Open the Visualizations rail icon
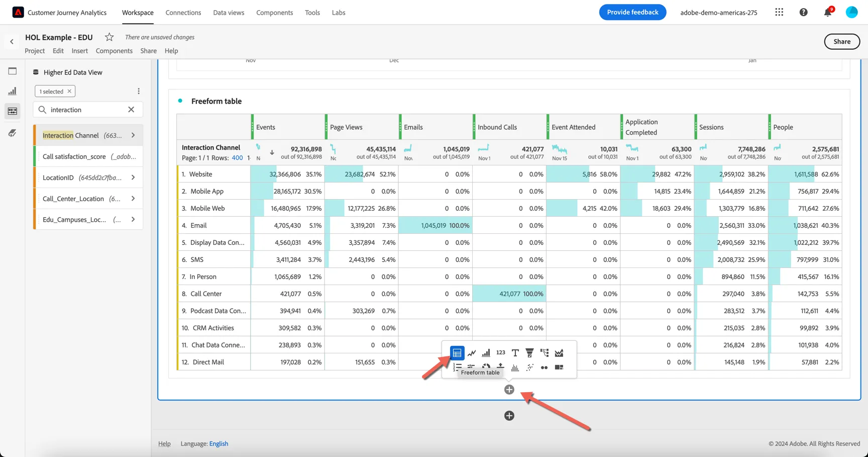The height and width of the screenshot is (457, 868). coord(13,91)
